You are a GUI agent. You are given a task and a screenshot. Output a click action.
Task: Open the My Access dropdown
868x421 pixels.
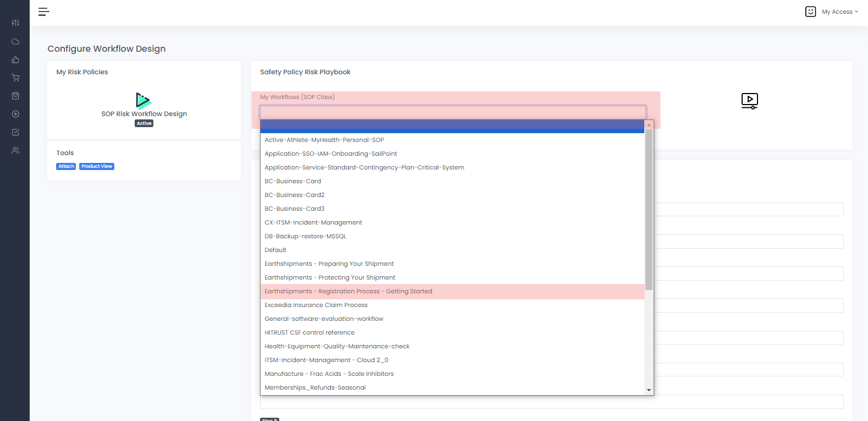click(x=839, y=12)
